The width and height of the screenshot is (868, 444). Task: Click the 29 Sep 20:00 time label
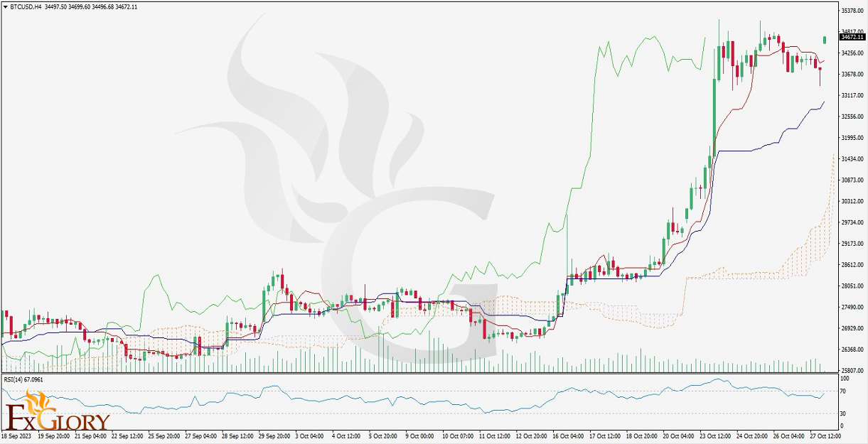274,436
